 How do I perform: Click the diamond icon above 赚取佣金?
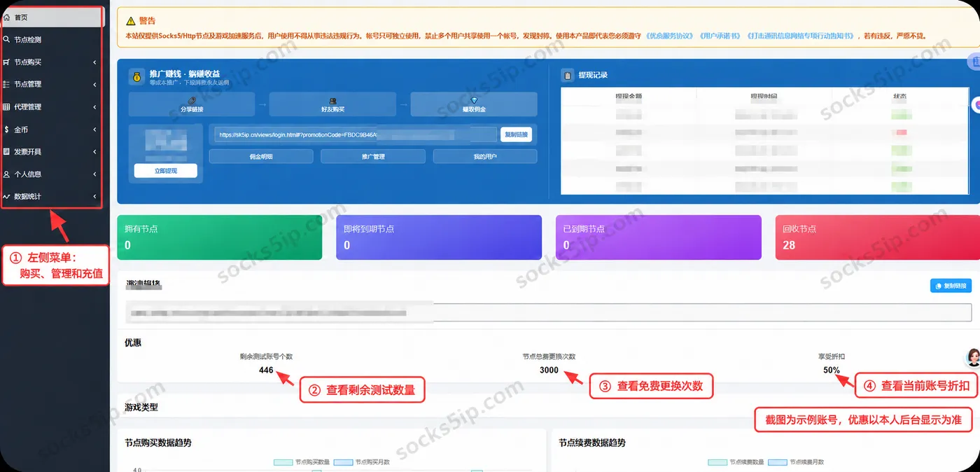(x=474, y=101)
